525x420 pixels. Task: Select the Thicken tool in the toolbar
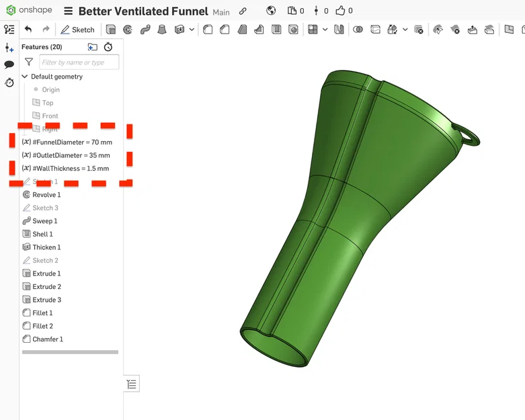pyautogui.click(x=179, y=30)
